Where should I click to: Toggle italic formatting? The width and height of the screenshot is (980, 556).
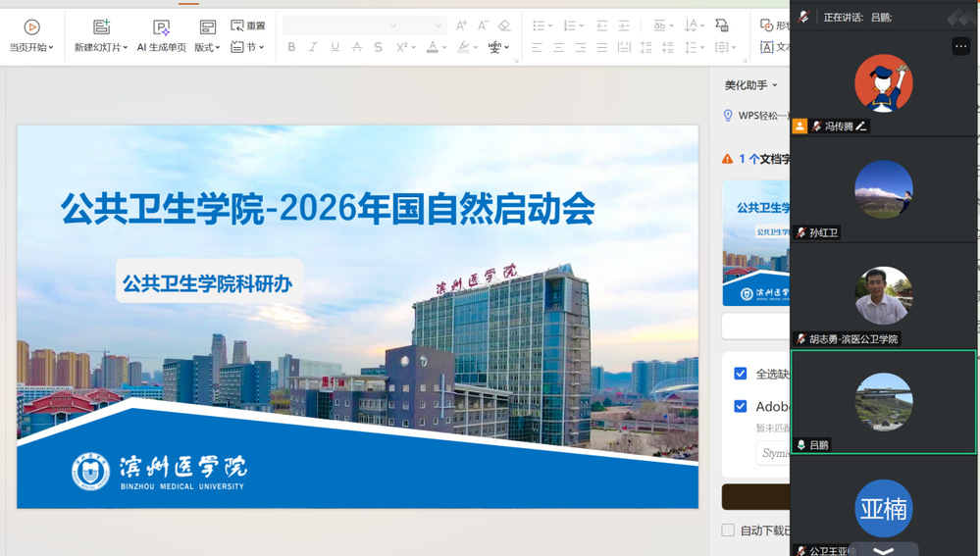pos(313,47)
